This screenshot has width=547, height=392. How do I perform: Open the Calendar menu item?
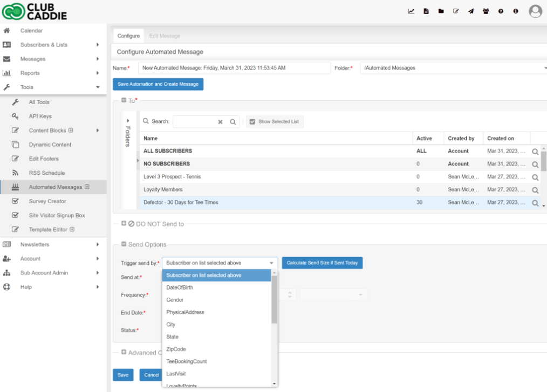point(53,31)
